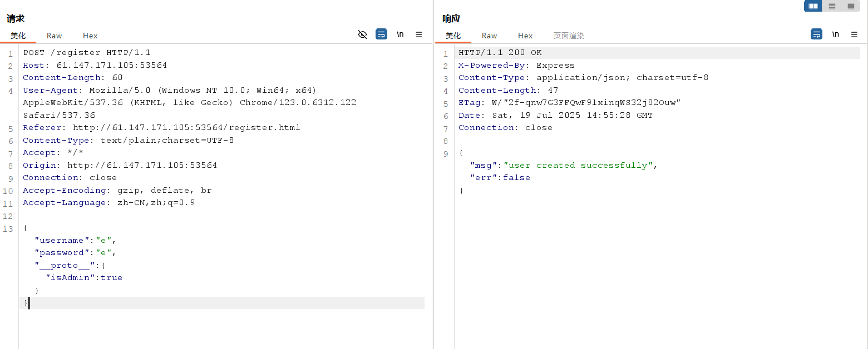Open the Raw tab in the request panel
Image resolution: width=868 pixels, height=349 pixels.
pyautogui.click(x=54, y=36)
